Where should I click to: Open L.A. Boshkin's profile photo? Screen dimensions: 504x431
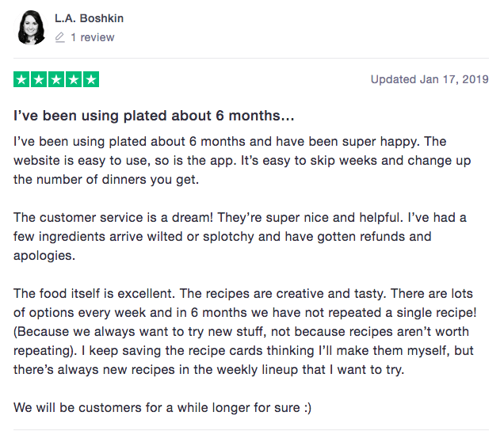[x=31, y=28]
